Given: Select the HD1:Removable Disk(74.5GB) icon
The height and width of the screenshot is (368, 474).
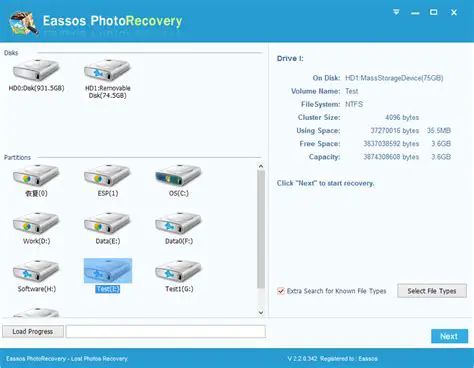Looking at the screenshot, I should [107, 70].
